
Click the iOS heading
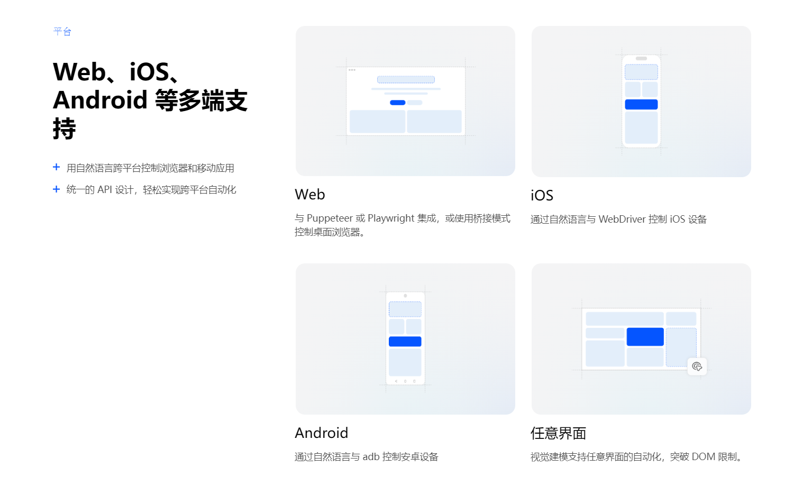pyautogui.click(x=542, y=196)
